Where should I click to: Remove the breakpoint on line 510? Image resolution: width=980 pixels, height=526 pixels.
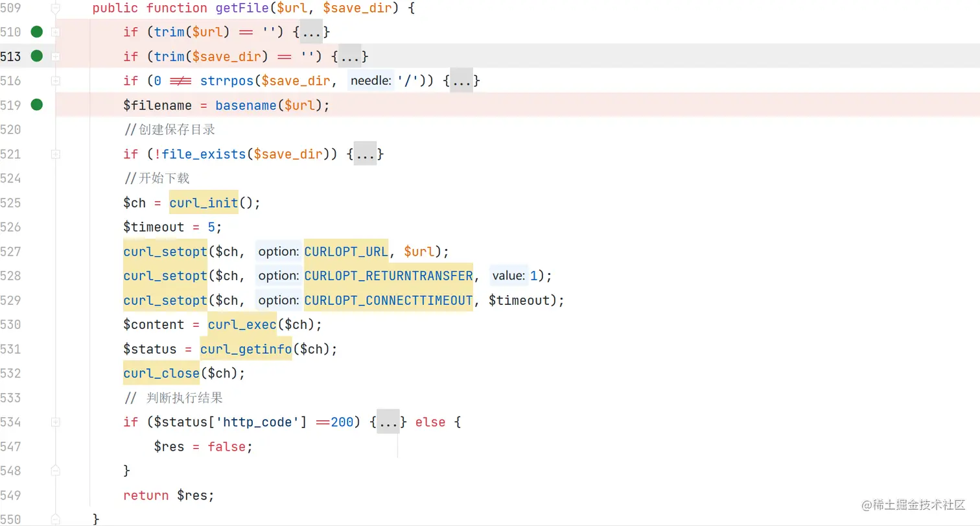[37, 31]
